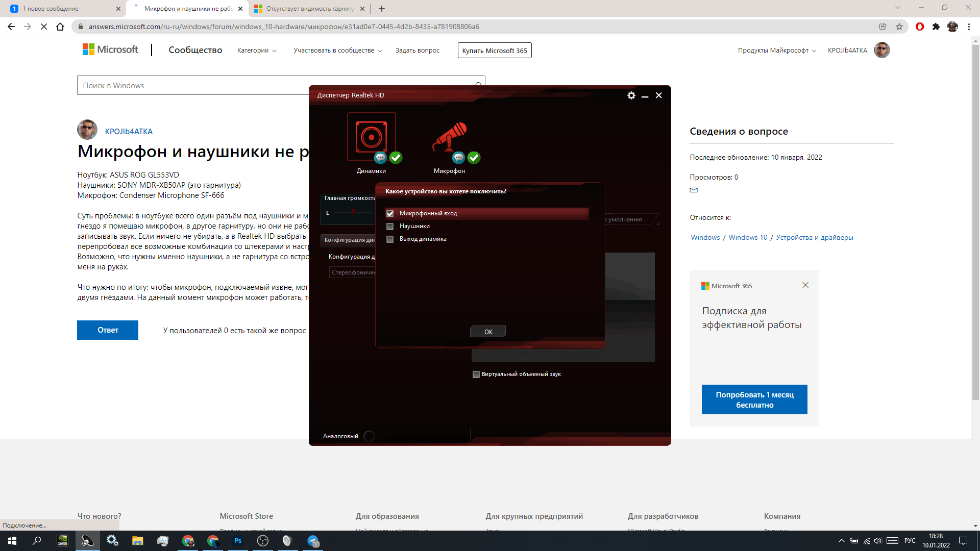Screen dimensions: 980x551
Task: Open Telegram from the taskbar
Action: (x=313, y=541)
